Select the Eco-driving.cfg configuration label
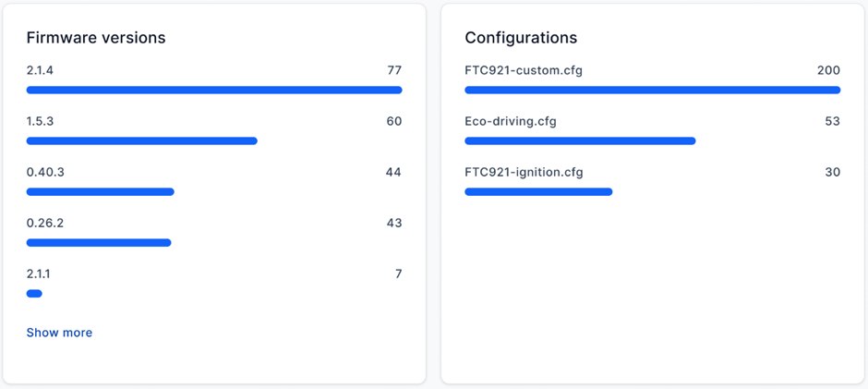 [511, 121]
